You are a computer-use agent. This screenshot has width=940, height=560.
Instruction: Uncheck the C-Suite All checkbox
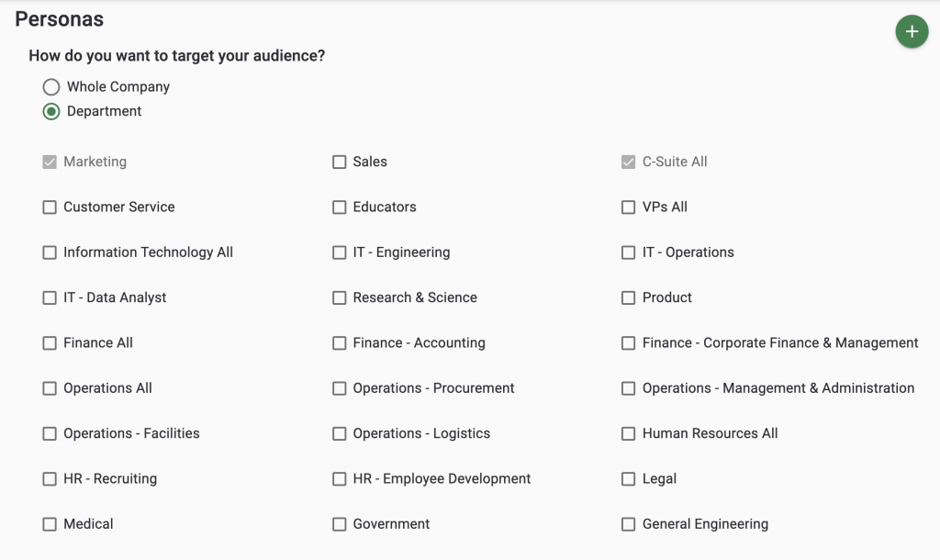[628, 162]
